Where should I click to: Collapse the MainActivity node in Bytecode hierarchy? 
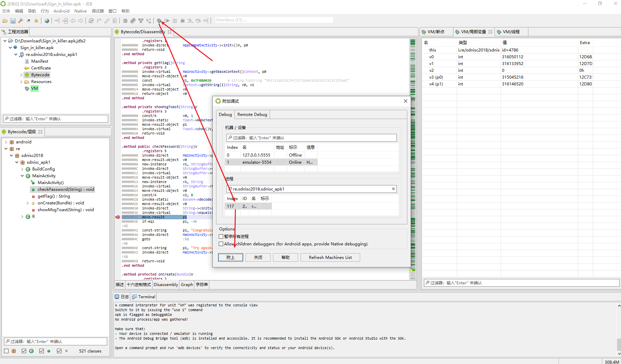[x=22, y=176]
